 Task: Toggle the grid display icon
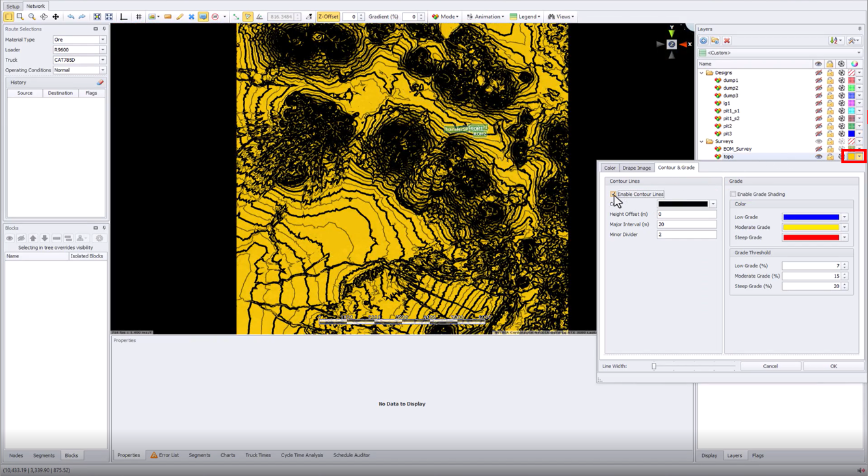(x=138, y=17)
